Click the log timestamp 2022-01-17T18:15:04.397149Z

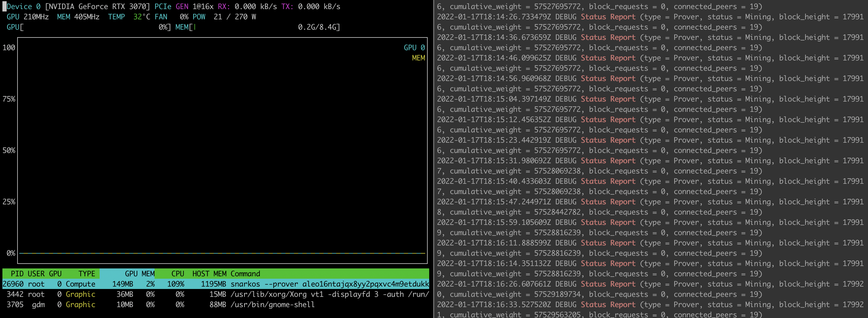pyautogui.click(x=494, y=99)
